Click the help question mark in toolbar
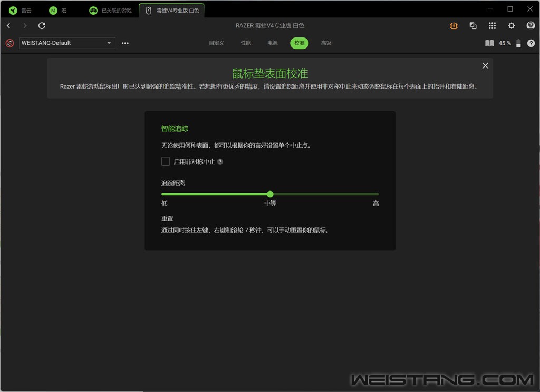The width and height of the screenshot is (540, 392). click(531, 43)
